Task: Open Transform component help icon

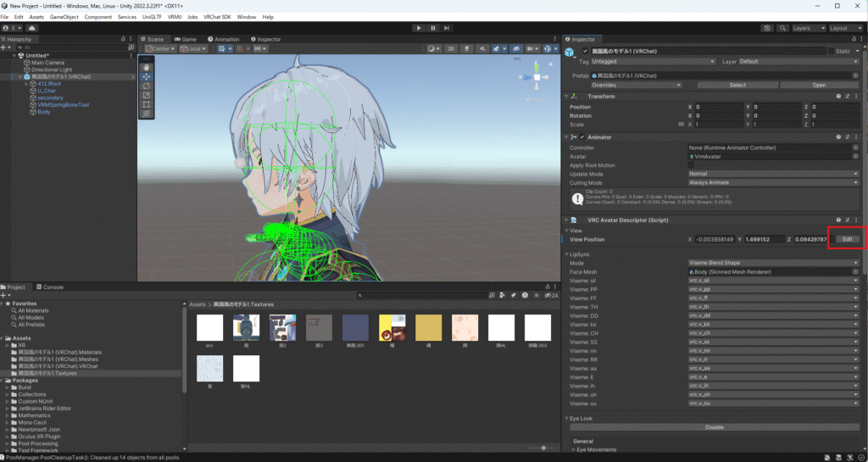Action: point(838,97)
